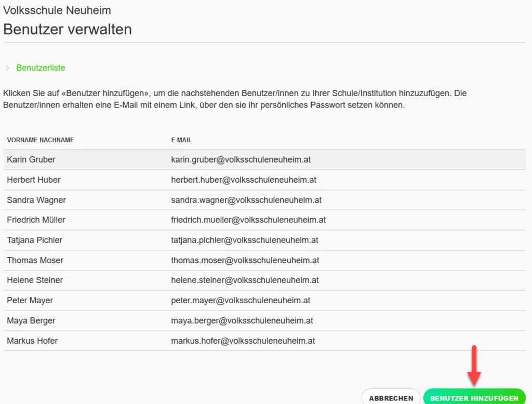532x404 pixels.
Task: Click Sandra Wagner's name in the list
Action: click(x=35, y=200)
